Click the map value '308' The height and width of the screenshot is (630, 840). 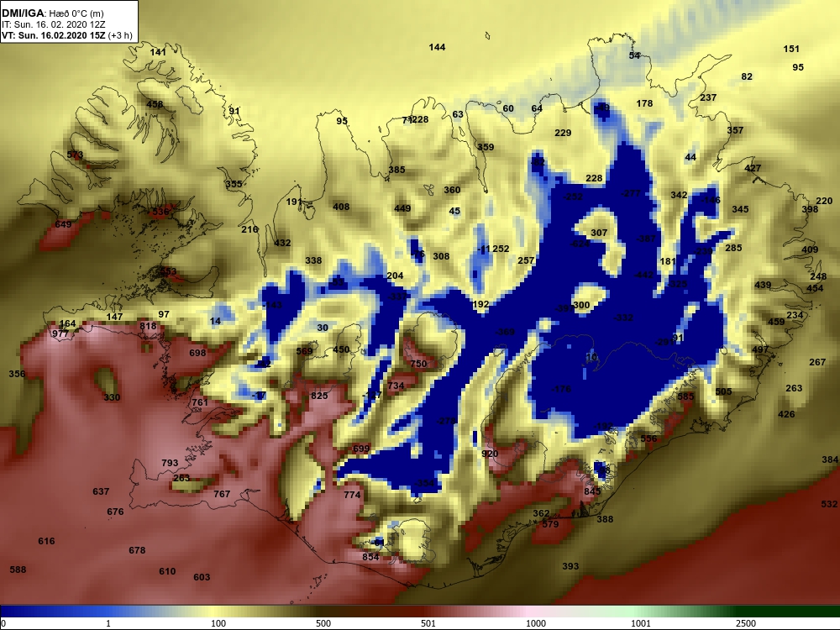click(441, 256)
